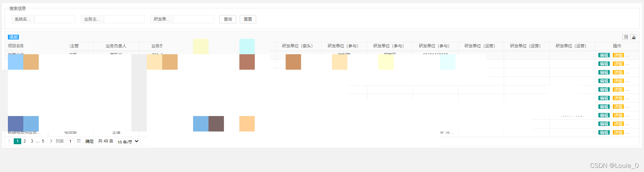644x172 pixels.
Task: Go to the next page arrow
Action: tap(51, 141)
